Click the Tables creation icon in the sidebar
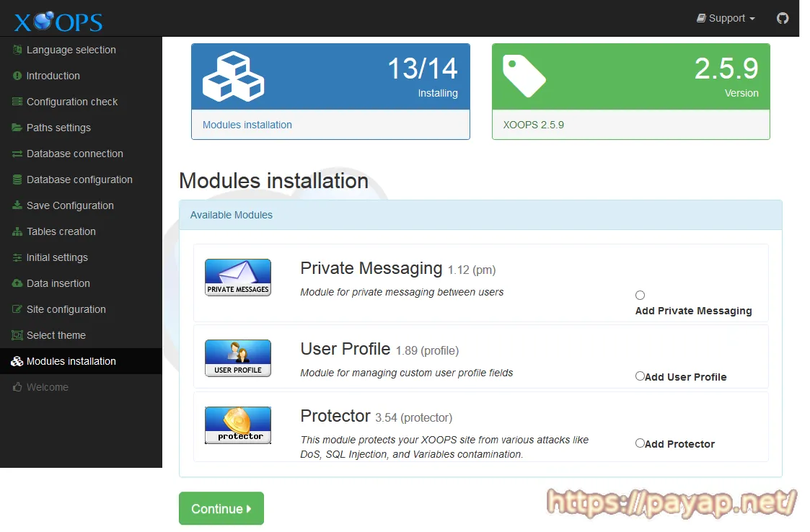810x532 pixels. pyautogui.click(x=16, y=231)
